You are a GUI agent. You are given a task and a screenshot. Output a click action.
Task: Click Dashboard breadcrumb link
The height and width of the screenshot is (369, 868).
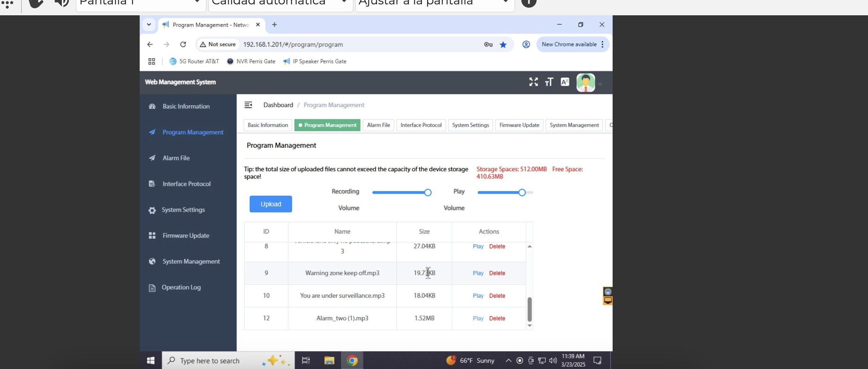tap(278, 105)
